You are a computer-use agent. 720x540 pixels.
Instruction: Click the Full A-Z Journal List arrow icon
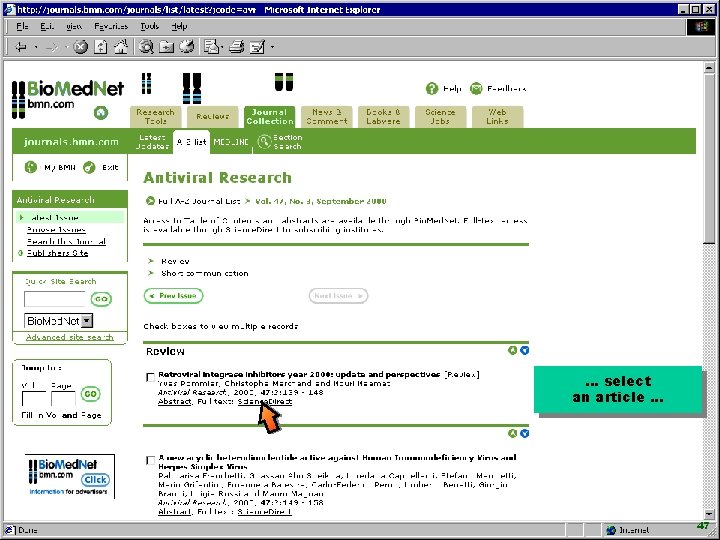(x=150, y=201)
